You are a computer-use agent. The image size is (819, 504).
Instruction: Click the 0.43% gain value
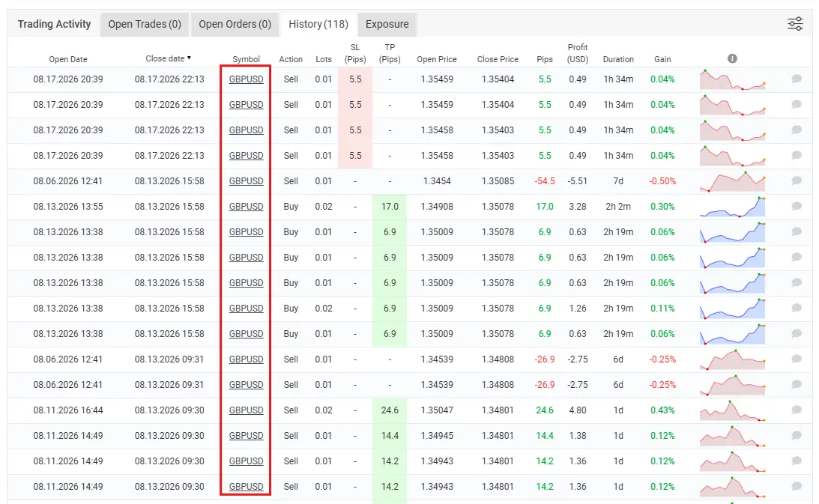(x=663, y=410)
